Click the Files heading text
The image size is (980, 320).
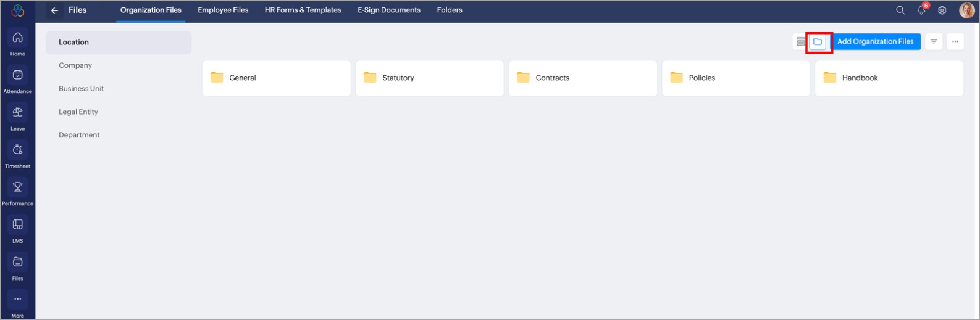tap(78, 10)
